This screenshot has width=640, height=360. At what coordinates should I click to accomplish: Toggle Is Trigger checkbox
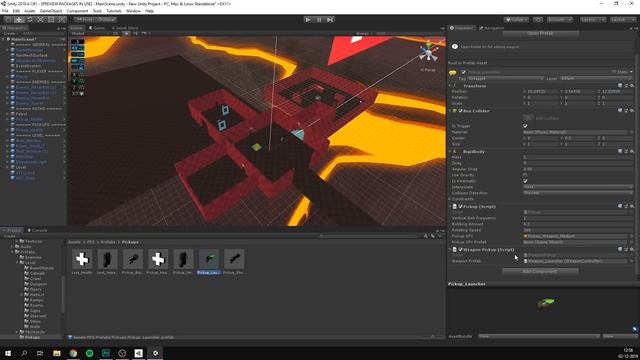coord(525,126)
